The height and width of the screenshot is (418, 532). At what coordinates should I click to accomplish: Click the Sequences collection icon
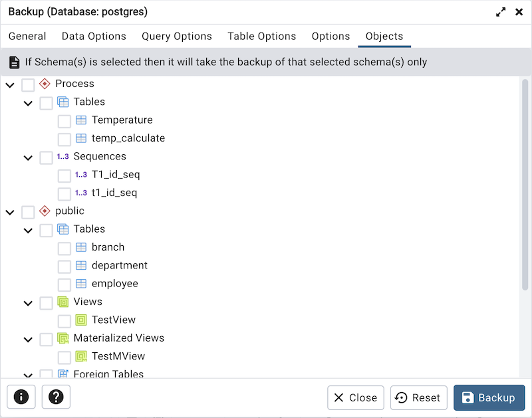(x=63, y=156)
